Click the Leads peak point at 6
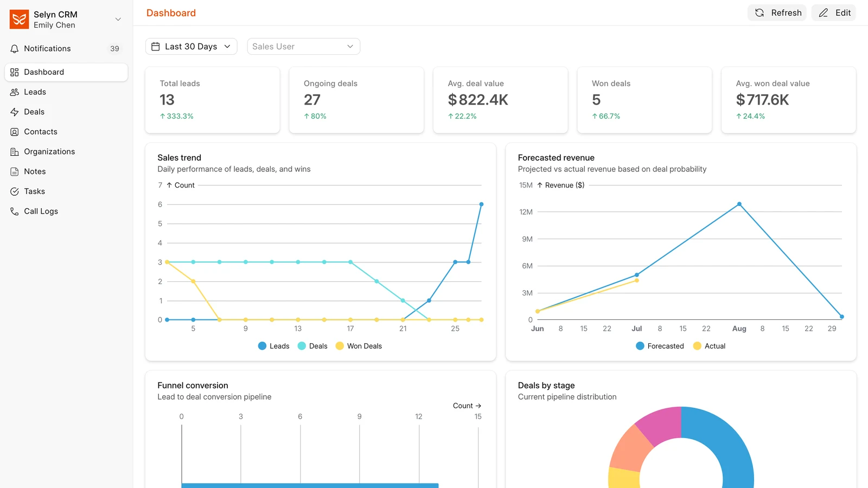The image size is (868, 488). coord(481,204)
